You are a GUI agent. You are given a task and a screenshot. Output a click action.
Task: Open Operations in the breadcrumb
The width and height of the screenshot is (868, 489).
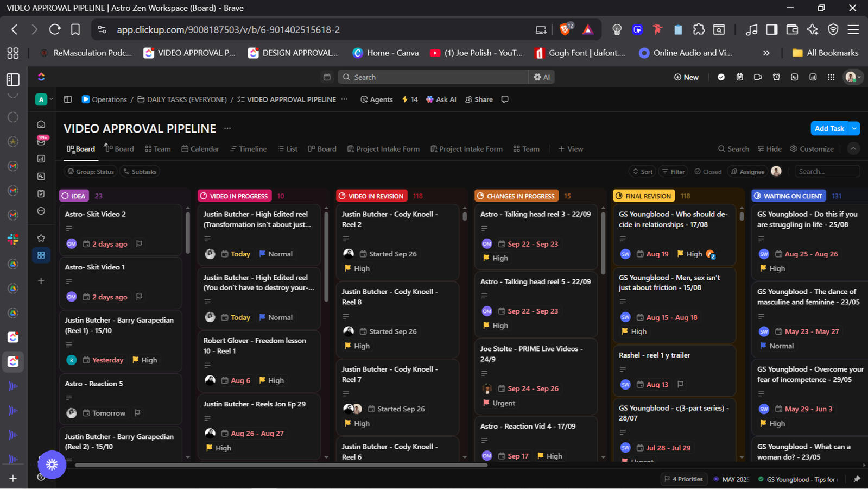pos(104,99)
